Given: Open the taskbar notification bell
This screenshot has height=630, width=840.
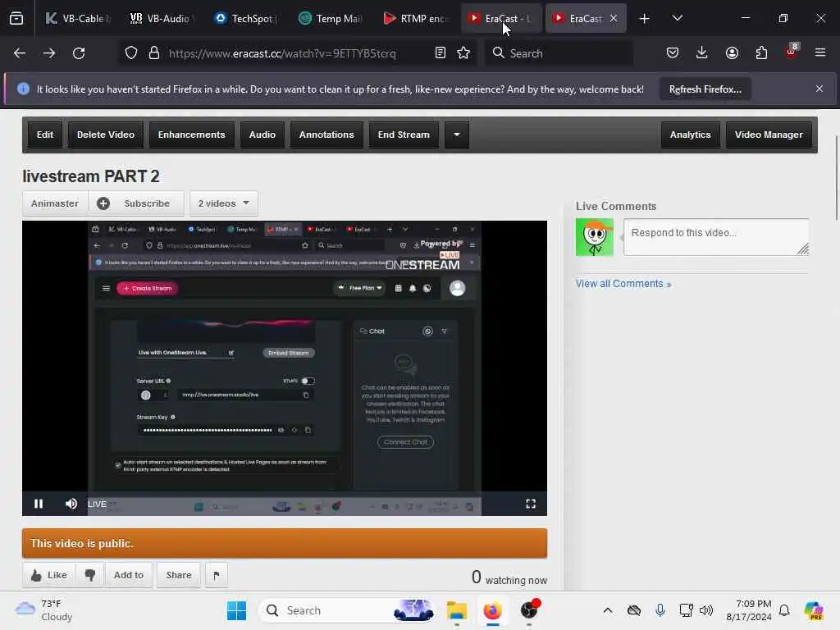Looking at the screenshot, I should point(784,610).
